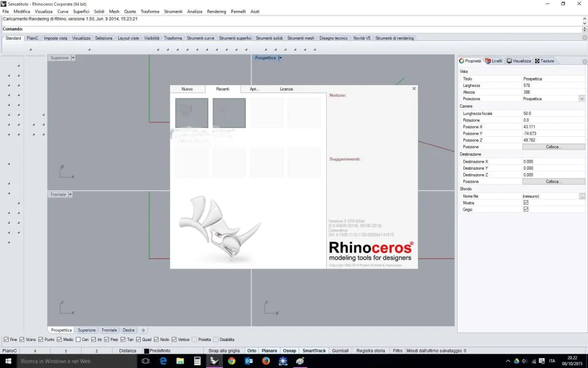Click the Rhinoceros icon in the taskbar
588x368 pixels.
(214, 361)
